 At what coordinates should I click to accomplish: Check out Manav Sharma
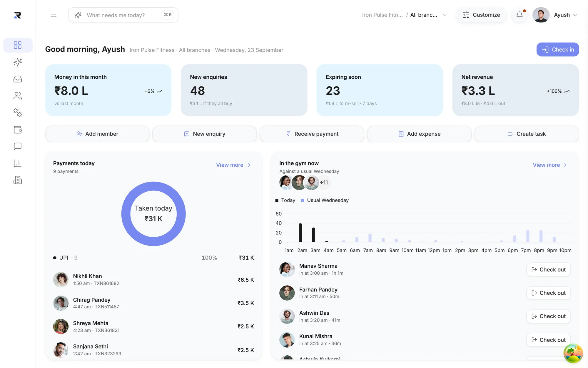click(x=548, y=270)
